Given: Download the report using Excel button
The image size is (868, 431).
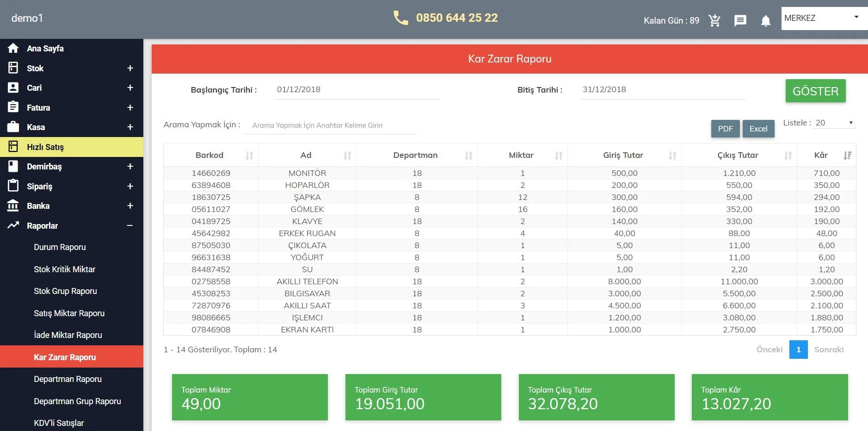Looking at the screenshot, I should [x=758, y=129].
